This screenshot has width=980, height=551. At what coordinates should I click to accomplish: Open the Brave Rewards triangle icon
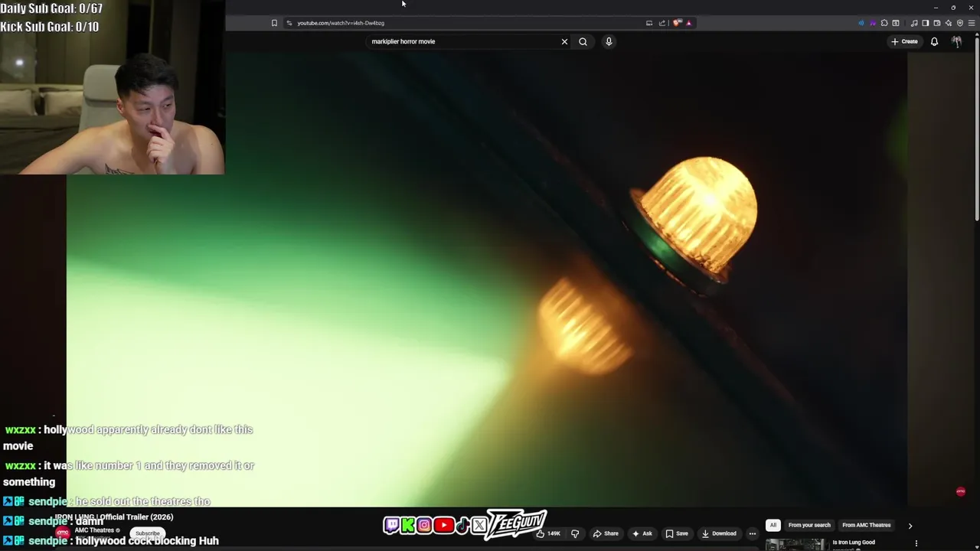pyautogui.click(x=688, y=23)
